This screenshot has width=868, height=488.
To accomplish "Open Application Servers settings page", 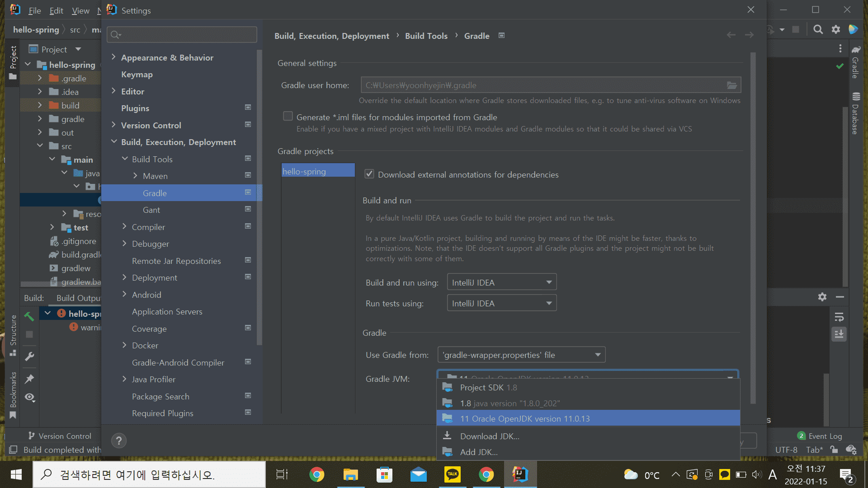I will pos(167,311).
